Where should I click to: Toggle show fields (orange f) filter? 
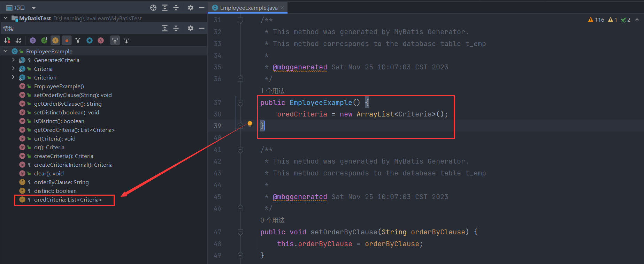coord(55,40)
